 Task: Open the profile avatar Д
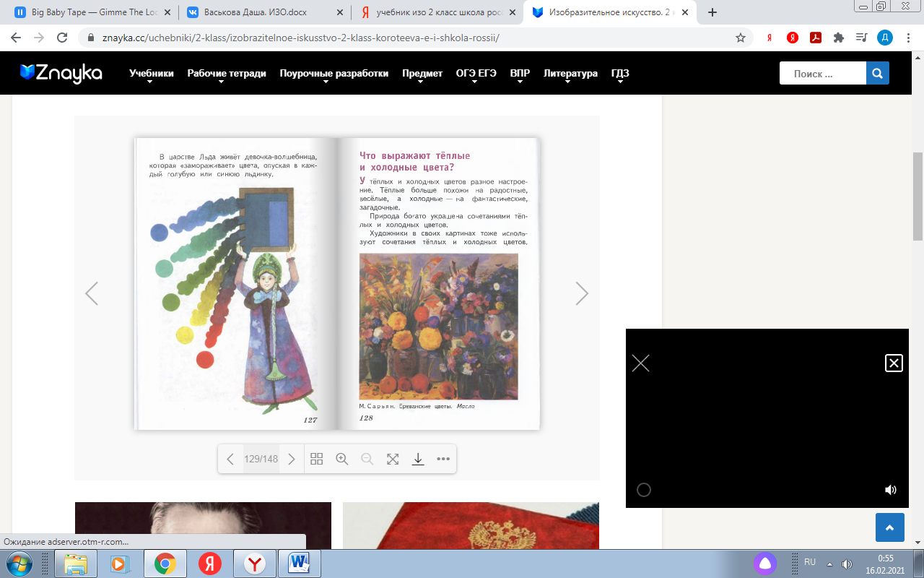[884, 38]
